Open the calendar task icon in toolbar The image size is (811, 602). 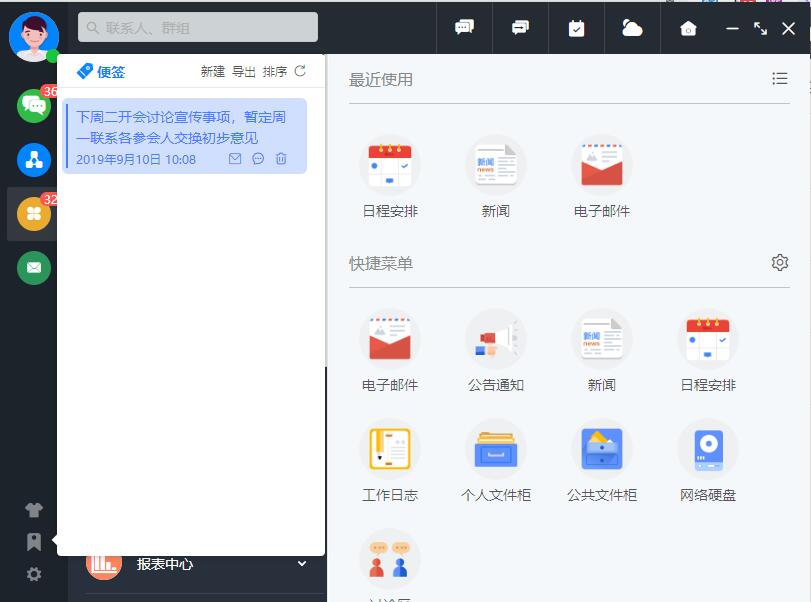click(x=577, y=28)
